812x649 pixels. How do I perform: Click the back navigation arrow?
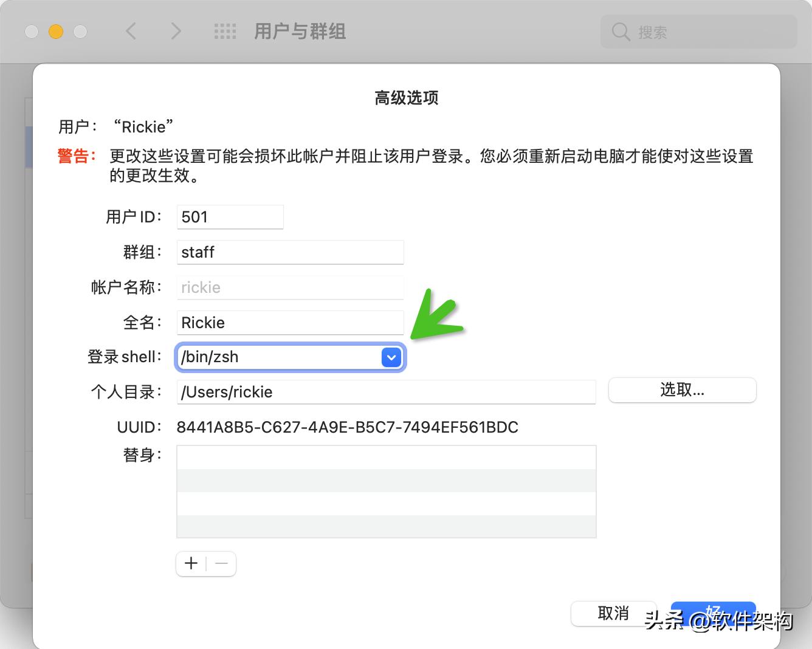tap(130, 31)
